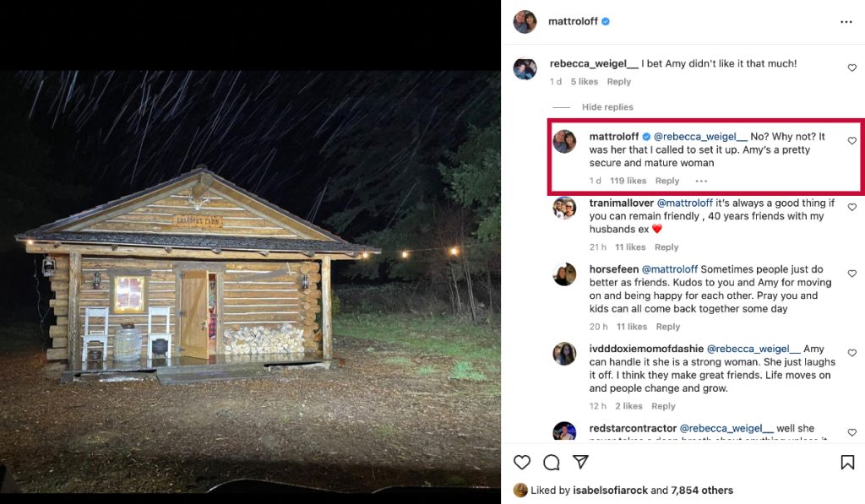Like ivdddoxiemomofdashie's comment heart
This screenshot has height=504, width=865.
[851, 354]
